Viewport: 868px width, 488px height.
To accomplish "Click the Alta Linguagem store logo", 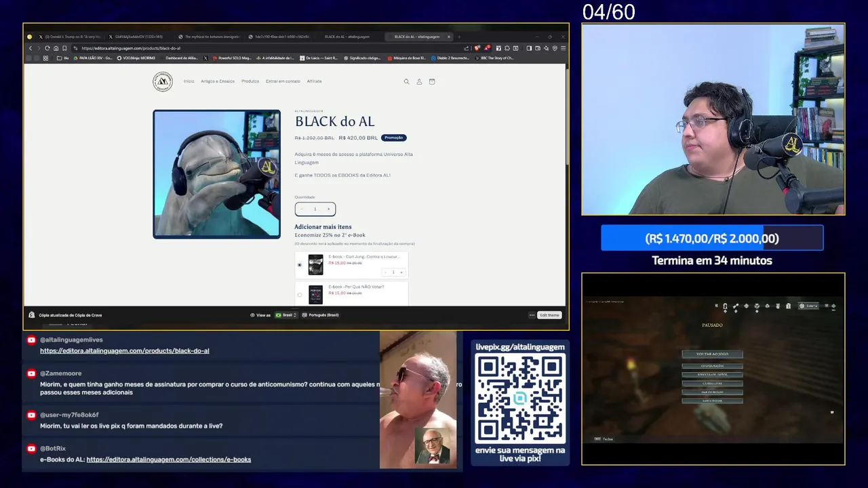I will tap(163, 81).
